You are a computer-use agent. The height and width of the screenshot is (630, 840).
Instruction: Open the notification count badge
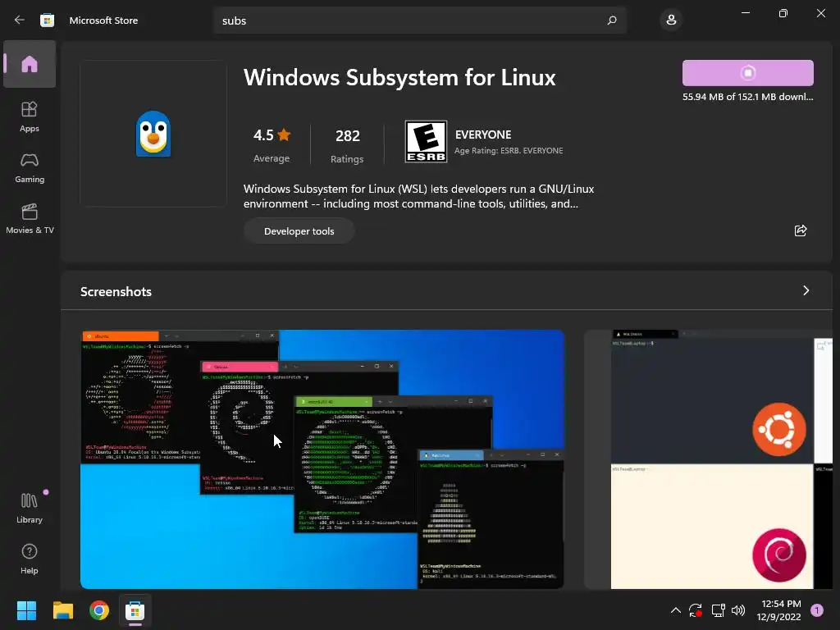[816, 610]
